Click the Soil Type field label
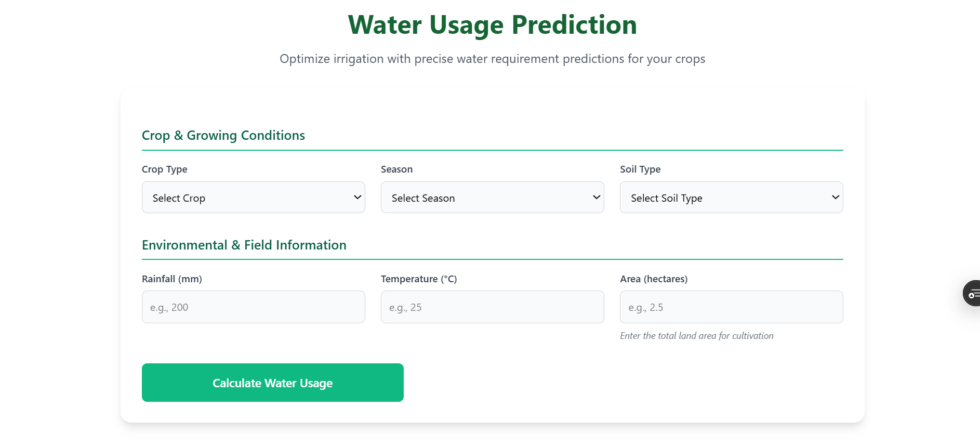Image resolution: width=980 pixels, height=446 pixels. pyautogui.click(x=640, y=169)
